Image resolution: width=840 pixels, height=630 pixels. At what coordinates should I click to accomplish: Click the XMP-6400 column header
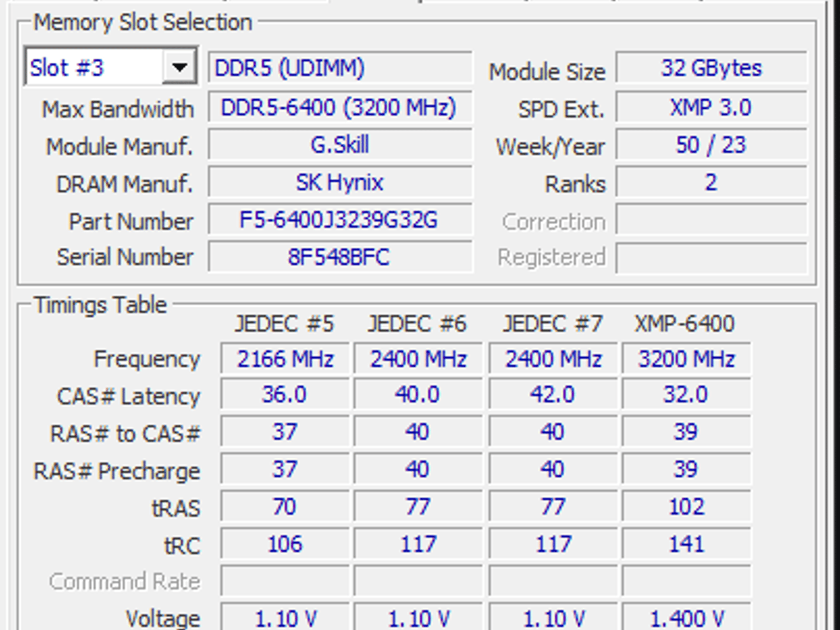click(x=685, y=324)
